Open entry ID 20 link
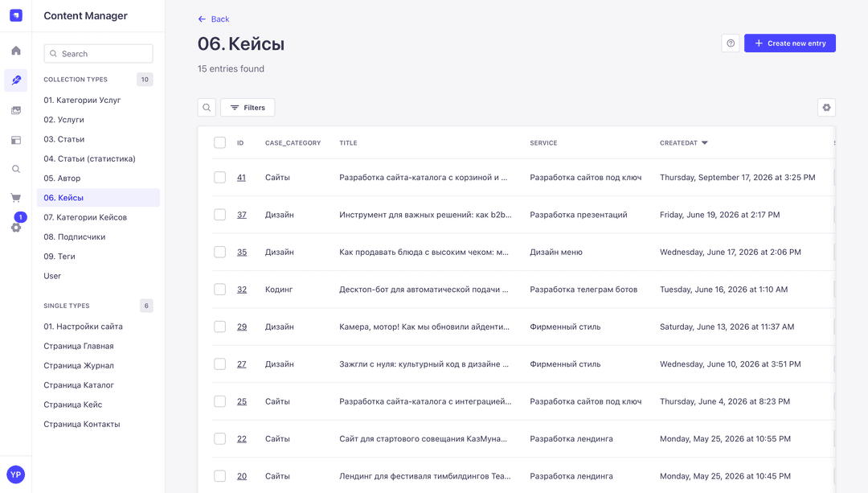The width and height of the screenshot is (868, 493). point(242,476)
